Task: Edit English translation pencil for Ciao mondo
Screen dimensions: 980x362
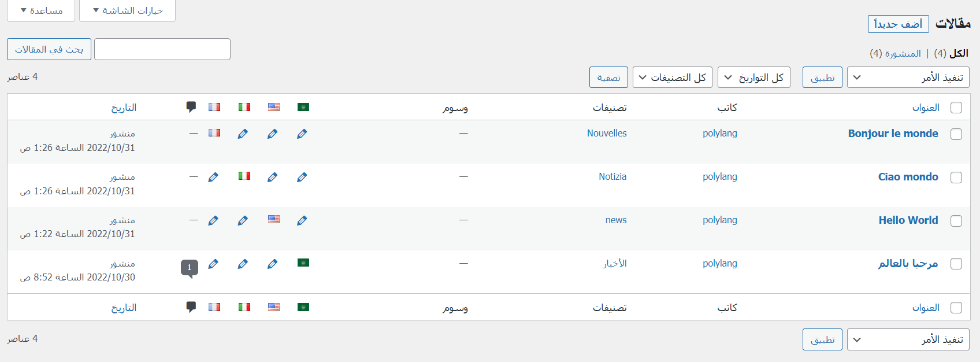Action: click(273, 178)
